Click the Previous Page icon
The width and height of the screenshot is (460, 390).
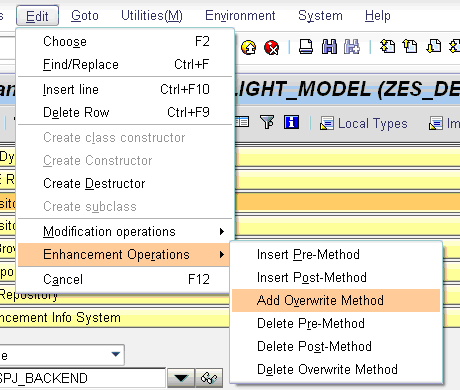pos(410,46)
